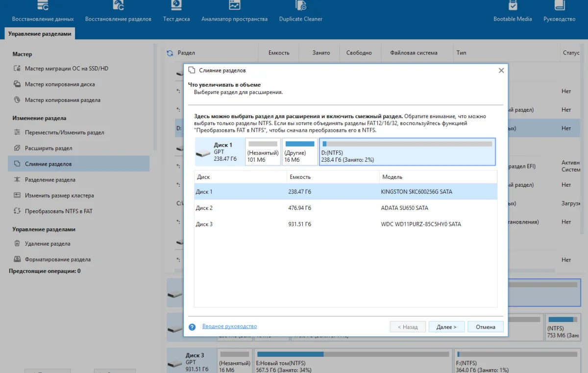Screen dimensions: 588x373
Task: Close the Слияние разделов dialog
Action: [501, 71]
